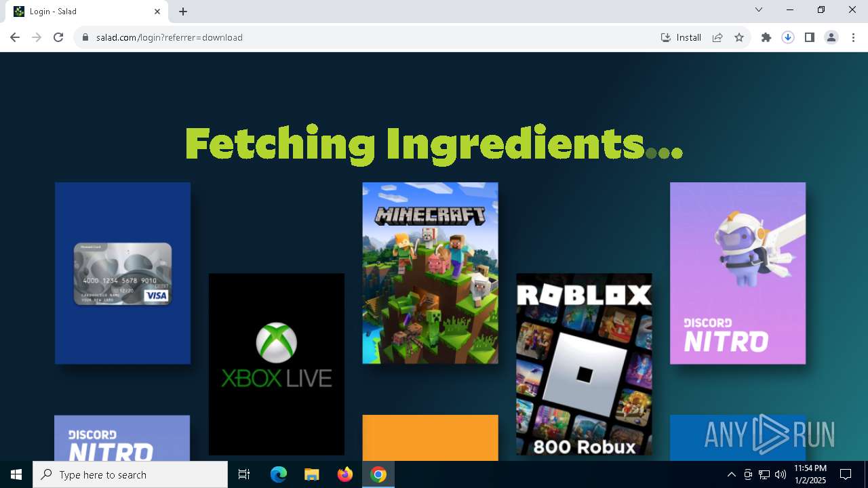Click the Xbox Live reward tile
The image size is (868, 488).
pyautogui.click(x=277, y=364)
